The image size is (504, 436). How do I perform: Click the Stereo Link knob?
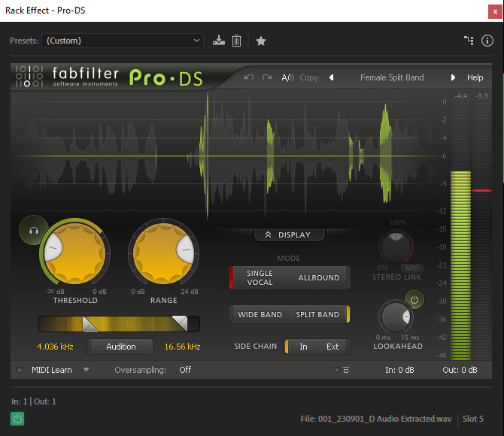(x=396, y=247)
